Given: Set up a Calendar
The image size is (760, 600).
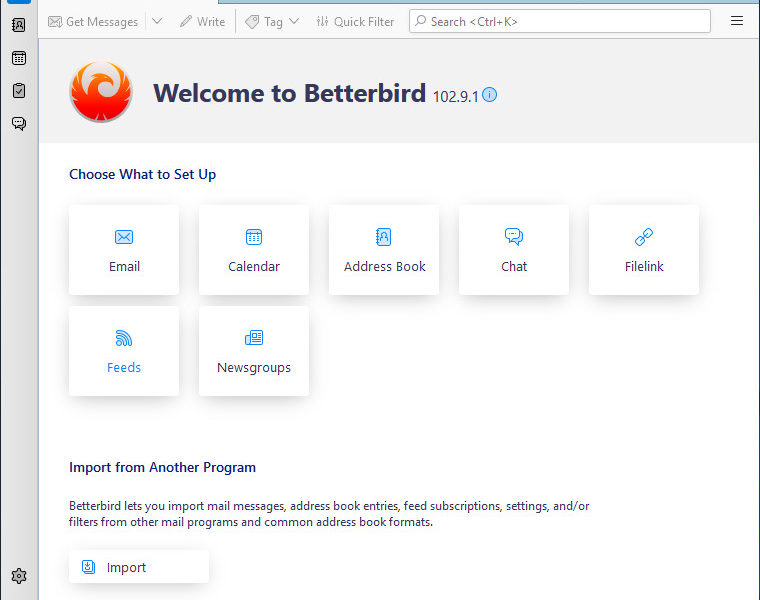Looking at the screenshot, I should tap(254, 250).
